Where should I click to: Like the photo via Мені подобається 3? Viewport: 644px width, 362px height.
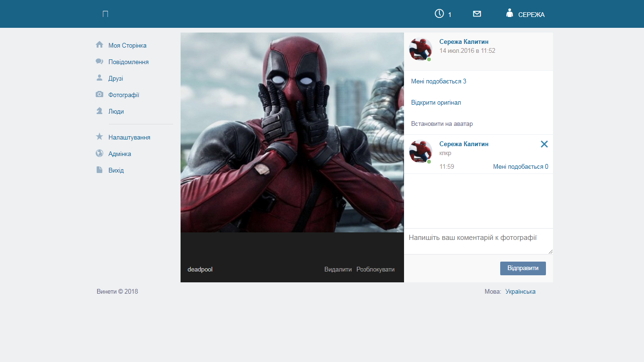[x=438, y=82]
